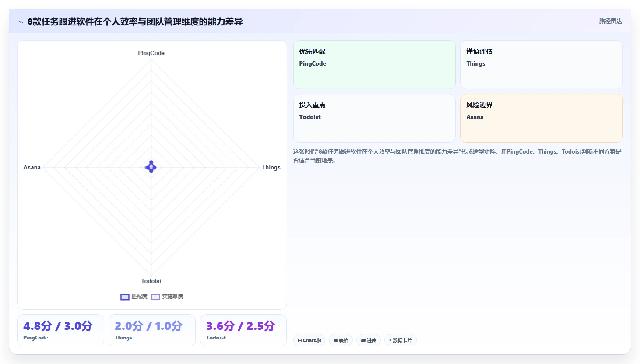Click the header icon beside the title
This screenshot has width=640, height=364.
click(x=21, y=22)
